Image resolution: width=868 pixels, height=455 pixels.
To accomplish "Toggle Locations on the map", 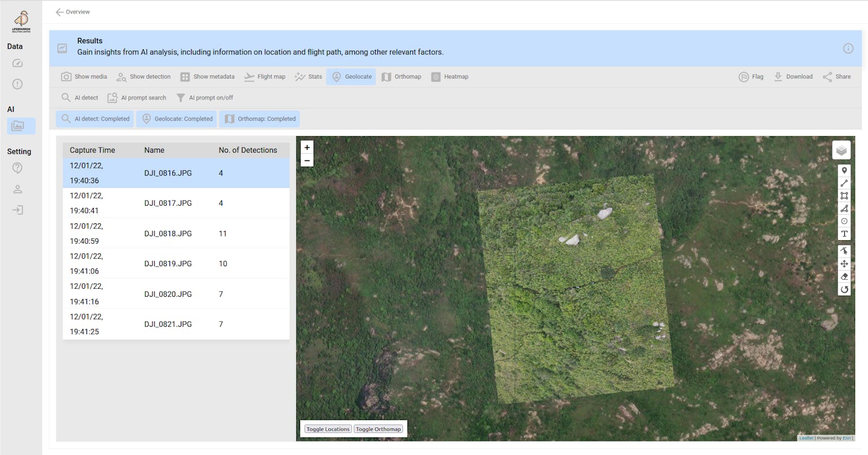I will [x=328, y=429].
